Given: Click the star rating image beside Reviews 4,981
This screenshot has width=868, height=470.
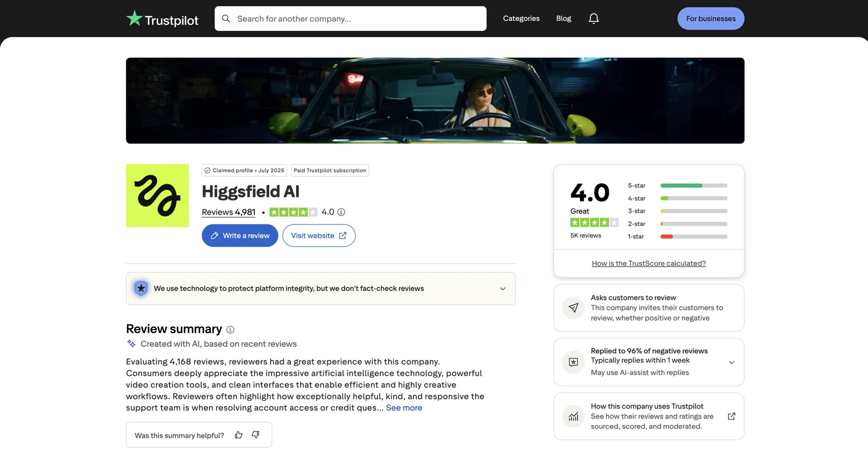Looking at the screenshot, I should 293,212.
